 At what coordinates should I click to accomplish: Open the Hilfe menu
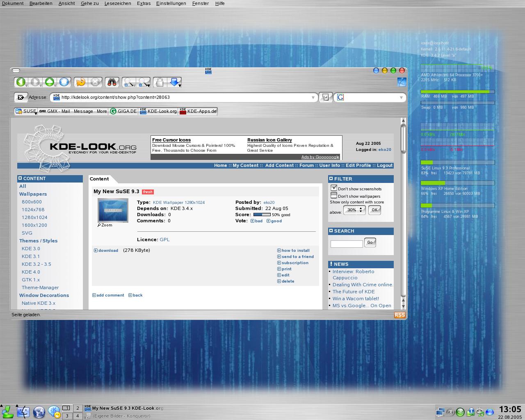coord(220,3)
